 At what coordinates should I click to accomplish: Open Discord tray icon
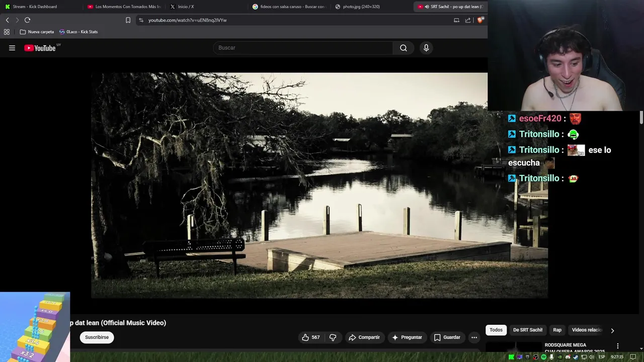568,357
